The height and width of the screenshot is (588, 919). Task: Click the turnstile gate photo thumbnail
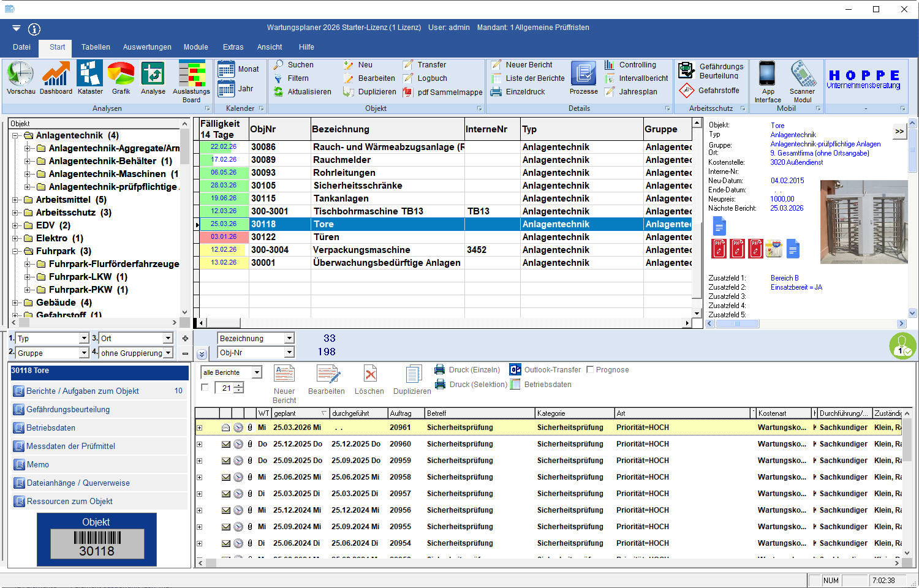(x=863, y=222)
